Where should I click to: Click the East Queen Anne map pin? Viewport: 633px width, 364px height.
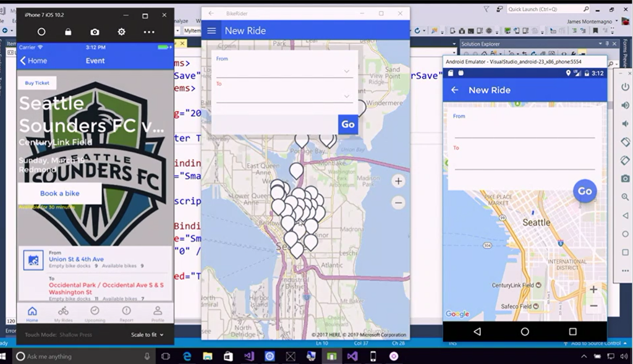[296, 171]
